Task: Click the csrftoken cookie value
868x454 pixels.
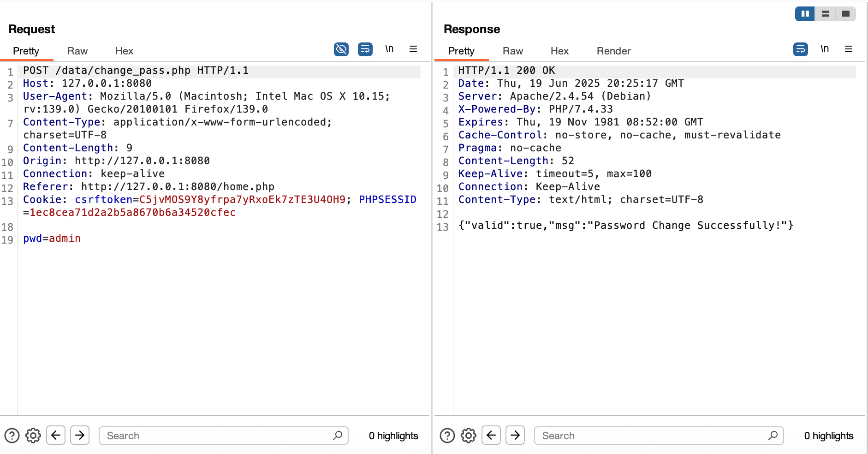Action: click(x=243, y=200)
